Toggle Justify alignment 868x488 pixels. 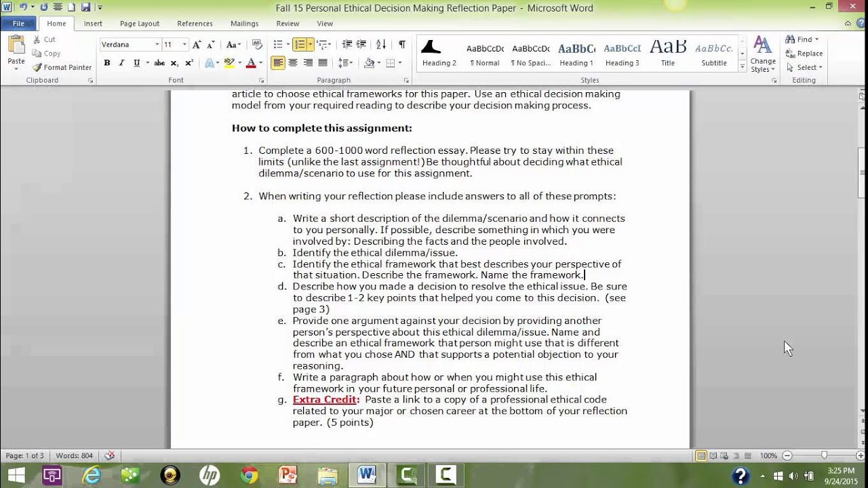coord(323,63)
